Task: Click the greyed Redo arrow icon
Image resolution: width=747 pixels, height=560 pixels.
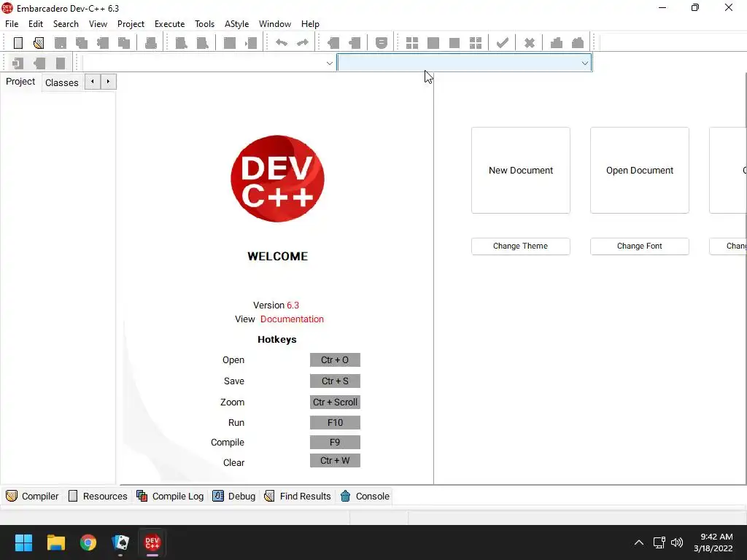Action: (x=303, y=43)
